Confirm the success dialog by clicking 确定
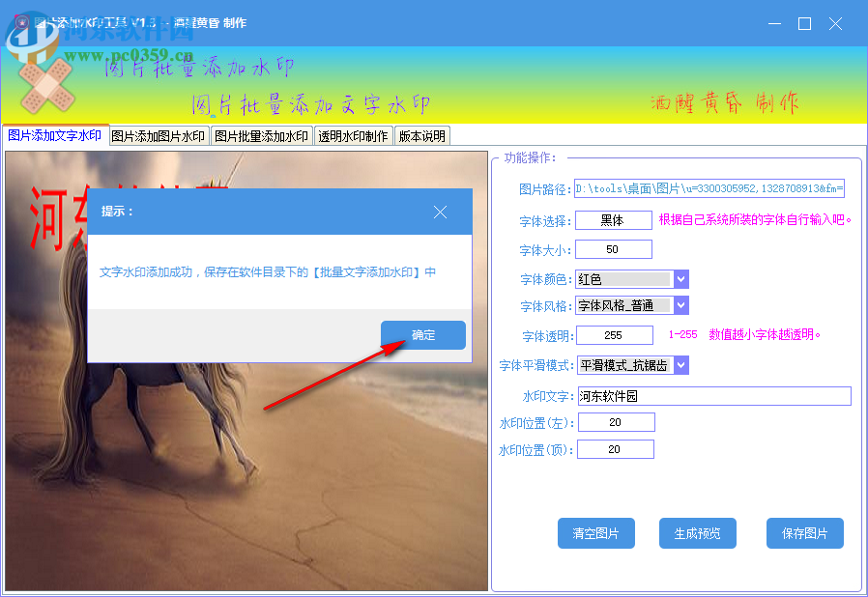Image resolution: width=868 pixels, height=597 pixels. point(423,334)
